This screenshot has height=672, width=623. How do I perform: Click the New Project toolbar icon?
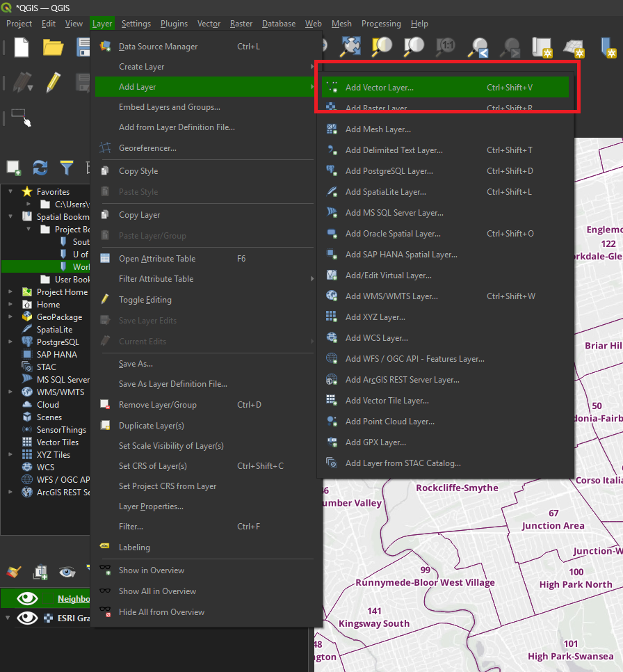[21, 47]
